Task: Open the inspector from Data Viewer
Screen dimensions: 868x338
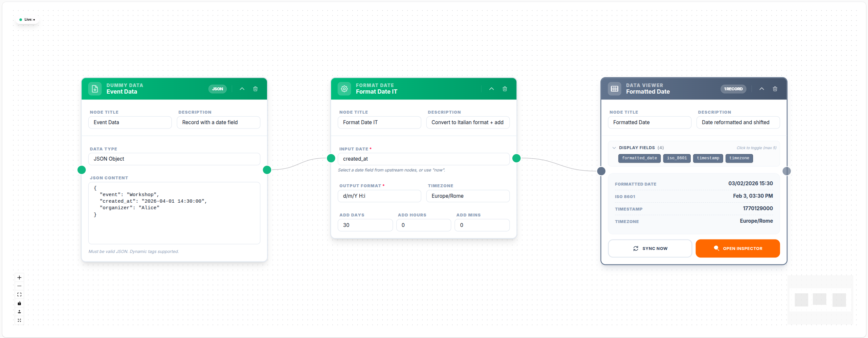Action: (738, 248)
